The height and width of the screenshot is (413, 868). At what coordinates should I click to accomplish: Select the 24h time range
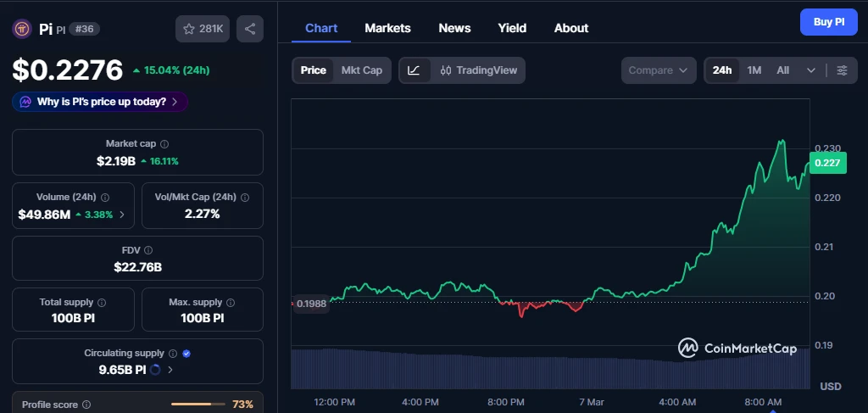tap(722, 70)
